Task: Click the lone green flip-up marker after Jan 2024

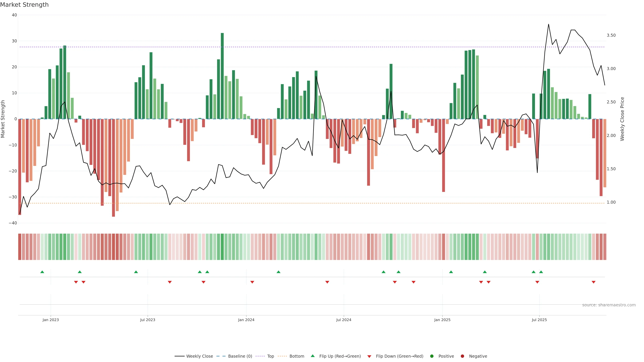Action: (279, 272)
